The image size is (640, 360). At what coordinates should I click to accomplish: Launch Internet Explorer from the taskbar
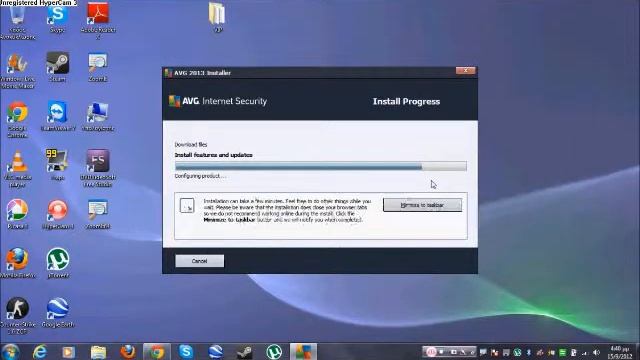click(x=40, y=352)
